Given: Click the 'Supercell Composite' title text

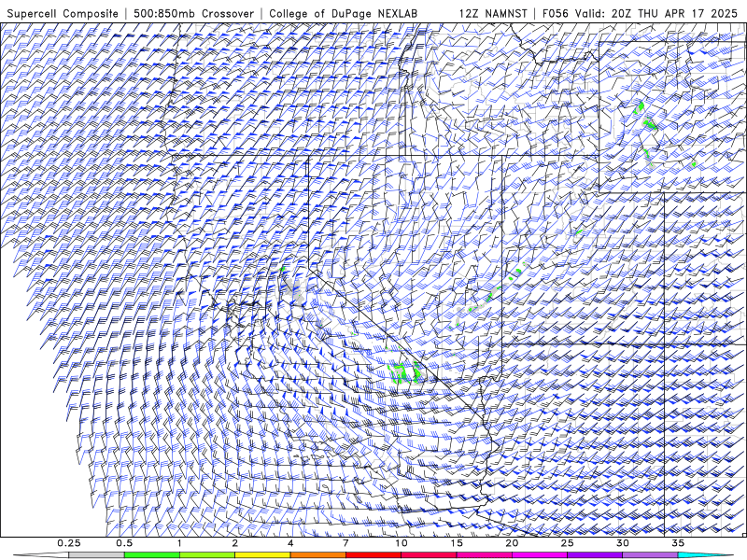Looking at the screenshot, I should tap(63, 14).
